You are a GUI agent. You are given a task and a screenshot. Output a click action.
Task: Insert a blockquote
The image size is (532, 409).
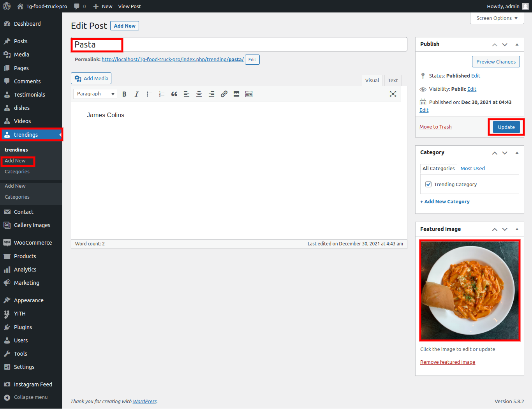pos(174,94)
